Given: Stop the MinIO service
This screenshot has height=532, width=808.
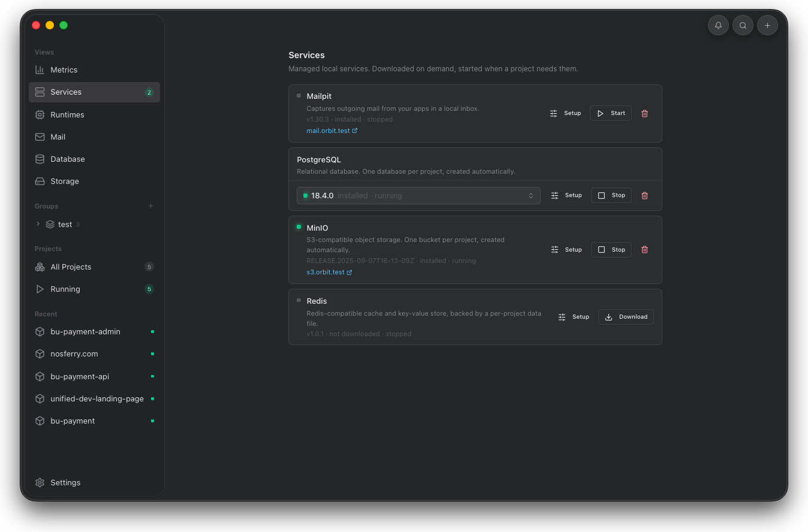Looking at the screenshot, I should click(x=611, y=250).
